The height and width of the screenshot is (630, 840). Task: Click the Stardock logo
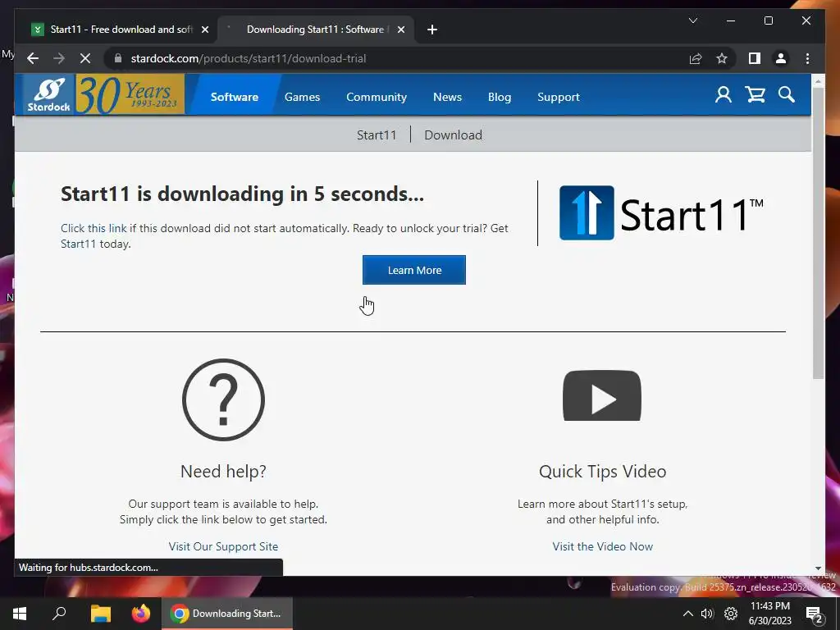click(x=48, y=94)
